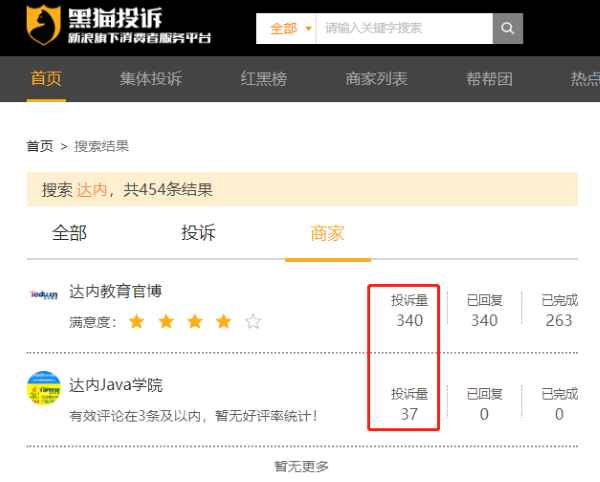
Task: Click the 暂无更多 footer text
Action: 302,466
